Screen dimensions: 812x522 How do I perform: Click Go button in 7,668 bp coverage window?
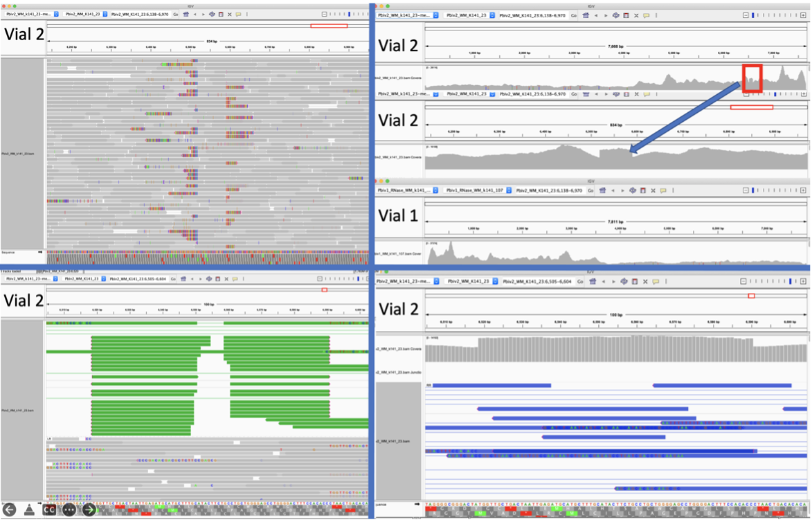tap(574, 15)
